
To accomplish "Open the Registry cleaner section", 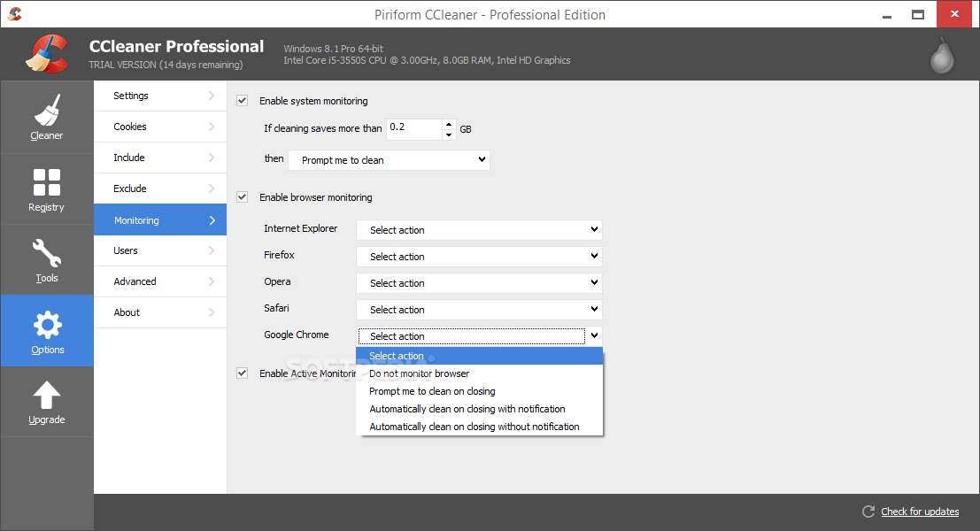I will (x=47, y=189).
